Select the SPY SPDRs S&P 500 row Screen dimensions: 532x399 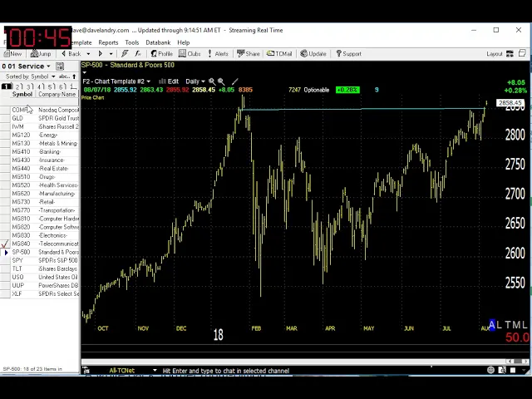[40, 260]
